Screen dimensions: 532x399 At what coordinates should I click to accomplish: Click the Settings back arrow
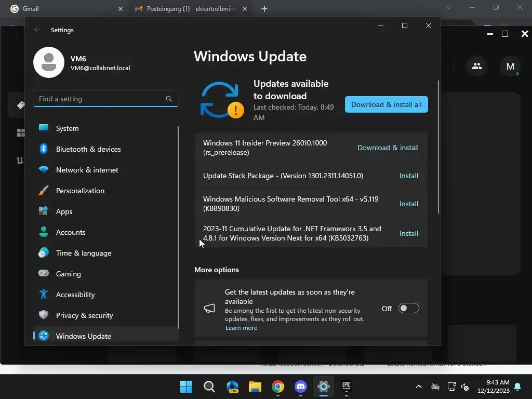[37, 30]
